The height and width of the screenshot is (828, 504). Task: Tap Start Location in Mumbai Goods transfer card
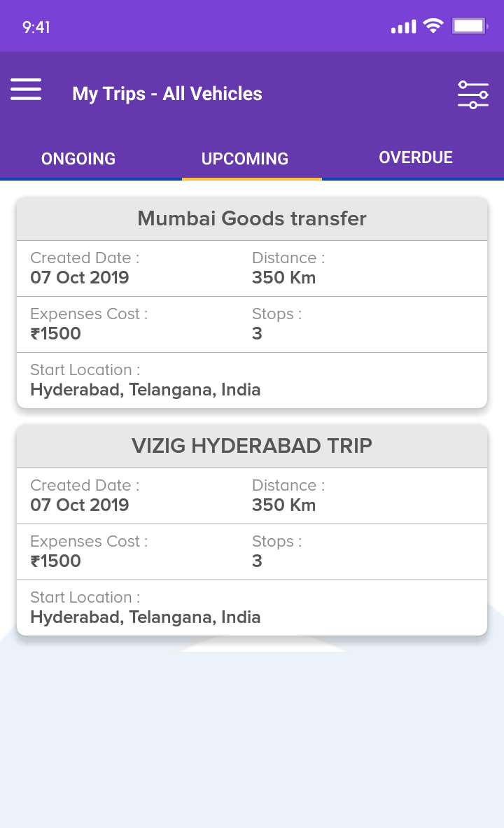(146, 380)
